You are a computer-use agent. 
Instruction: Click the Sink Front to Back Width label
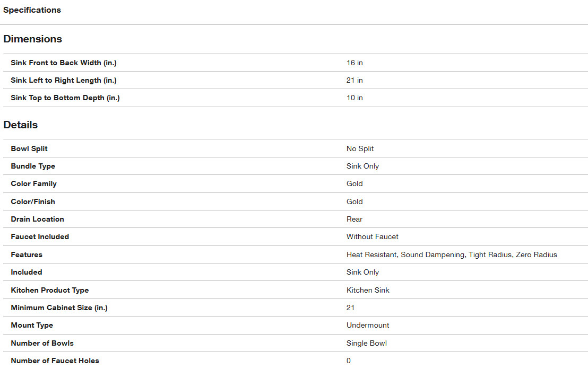click(x=64, y=63)
